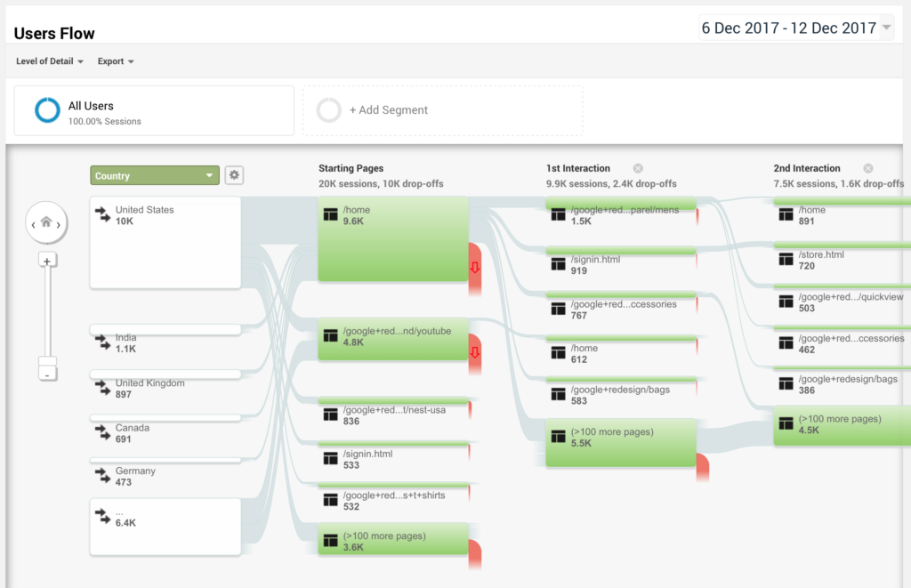The width and height of the screenshot is (911, 588).
Task: Open the Country dimension dropdown
Action: click(x=155, y=176)
